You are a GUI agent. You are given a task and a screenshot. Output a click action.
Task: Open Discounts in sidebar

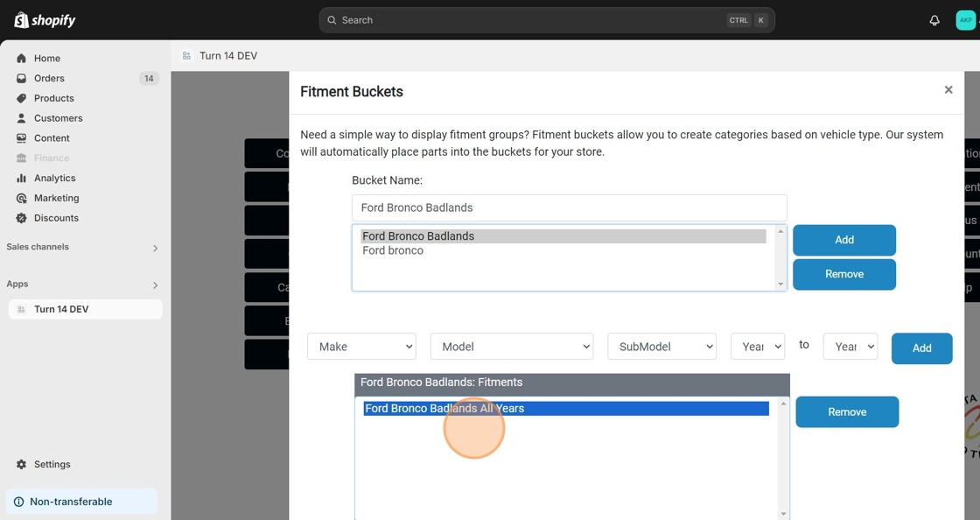tap(56, 218)
